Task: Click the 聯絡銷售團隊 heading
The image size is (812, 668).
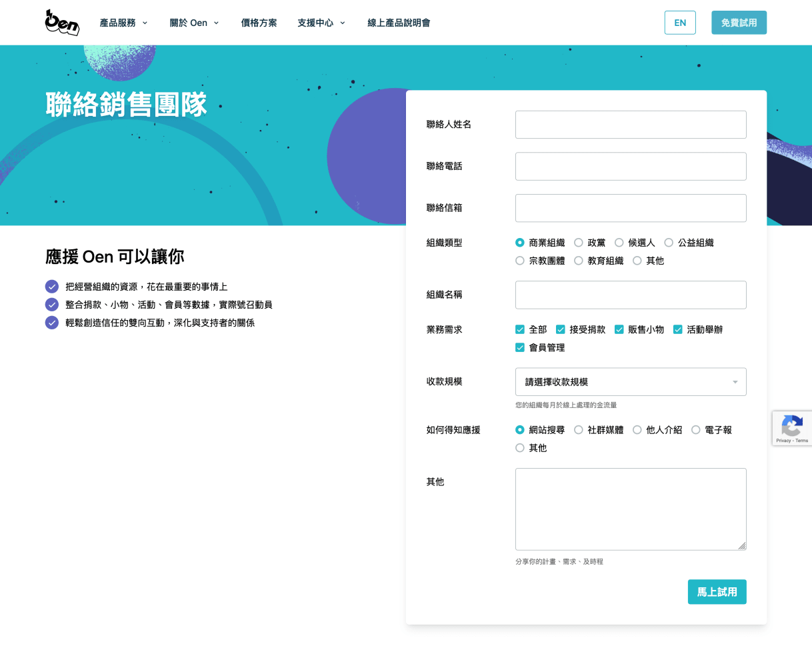Action: (x=127, y=105)
